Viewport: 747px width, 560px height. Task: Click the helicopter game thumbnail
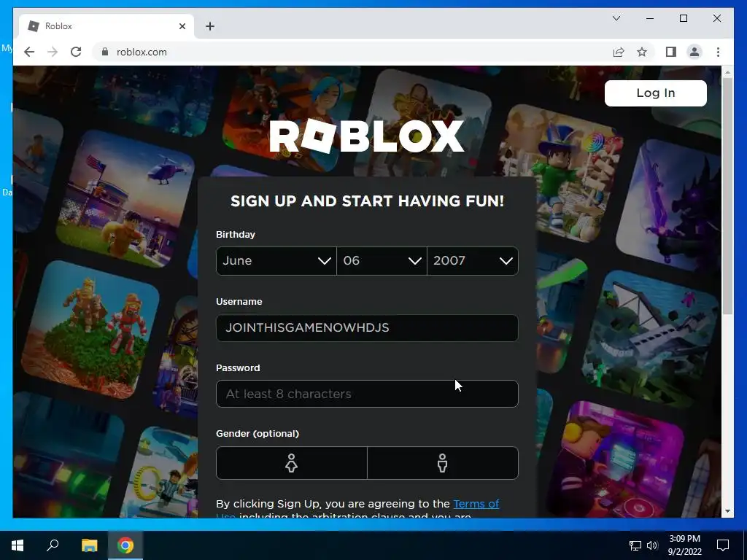(x=125, y=199)
